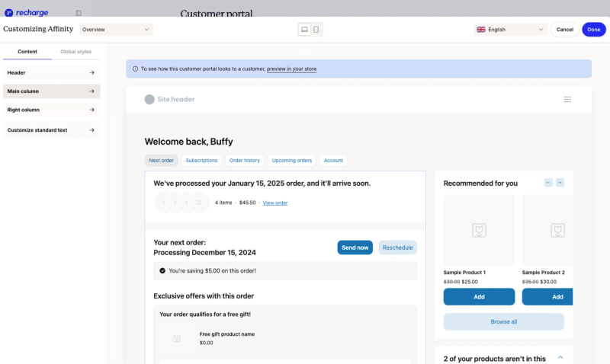The width and height of the screenshot is (610, 364).
Task: Click Exclusive offers with this order heading
Action: click(204, 296)
